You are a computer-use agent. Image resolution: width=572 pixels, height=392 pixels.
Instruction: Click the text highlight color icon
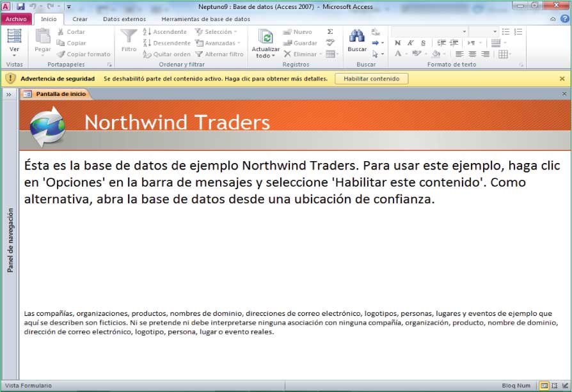point(417,54)
